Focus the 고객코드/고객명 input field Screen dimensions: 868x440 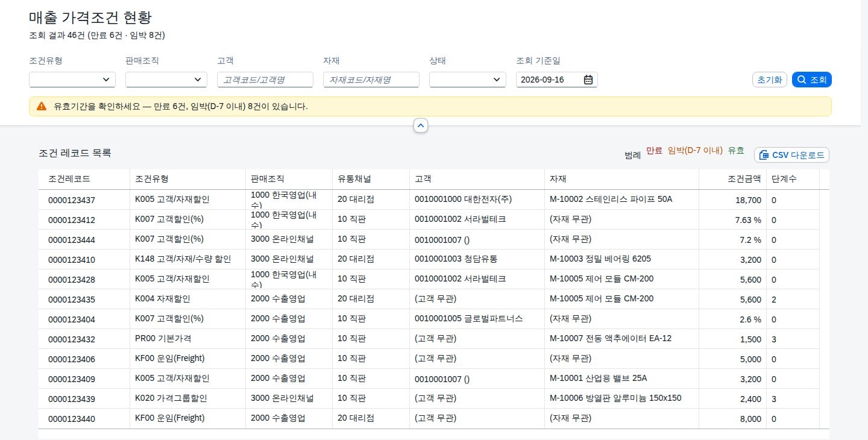click(x=265, y=80)
